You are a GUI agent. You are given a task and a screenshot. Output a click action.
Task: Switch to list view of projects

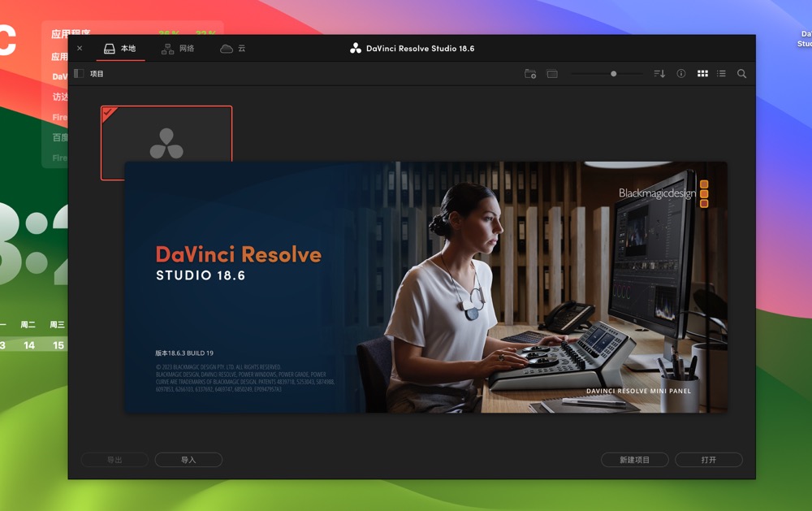(720, 73)
